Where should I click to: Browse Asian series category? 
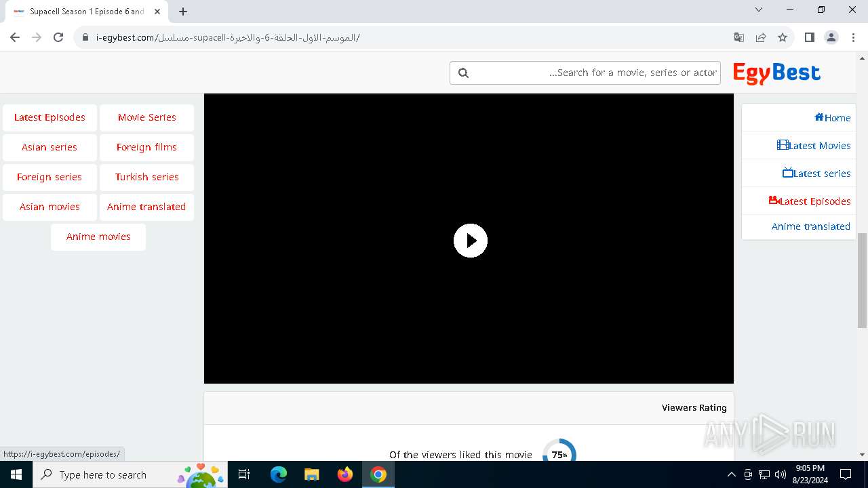click(x=50, y=147)
